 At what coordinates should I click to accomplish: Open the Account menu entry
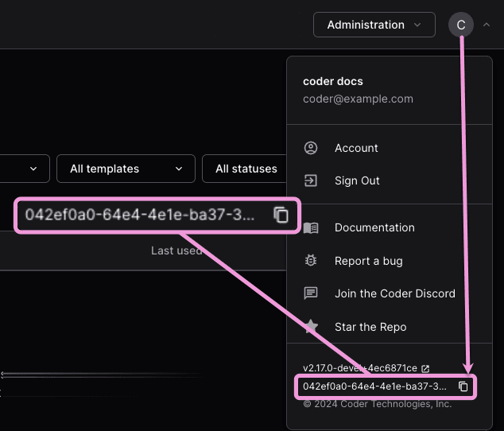pyautogui.click(x=390, y=148)
